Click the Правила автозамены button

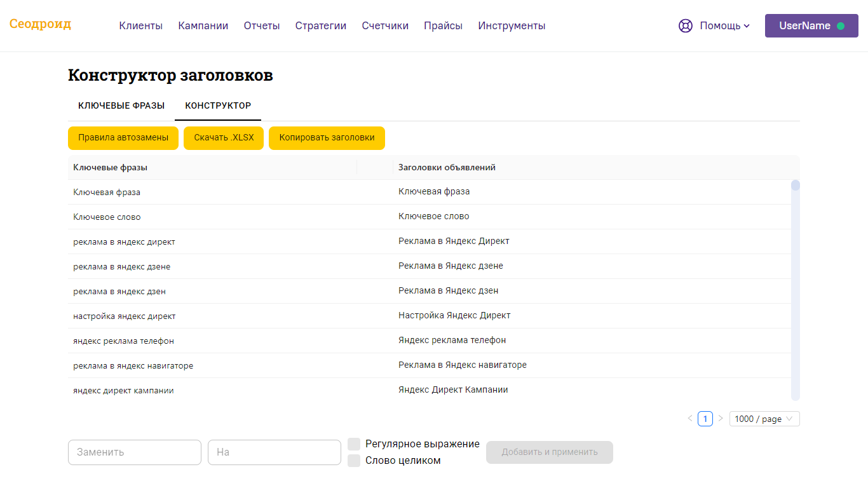(x=123, y=138)
